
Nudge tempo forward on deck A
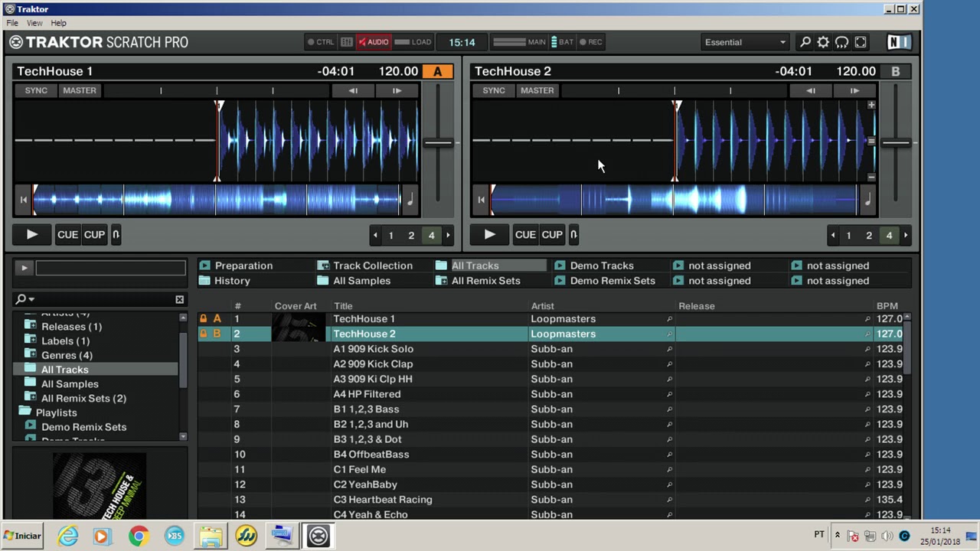click(x=397, y=90)
